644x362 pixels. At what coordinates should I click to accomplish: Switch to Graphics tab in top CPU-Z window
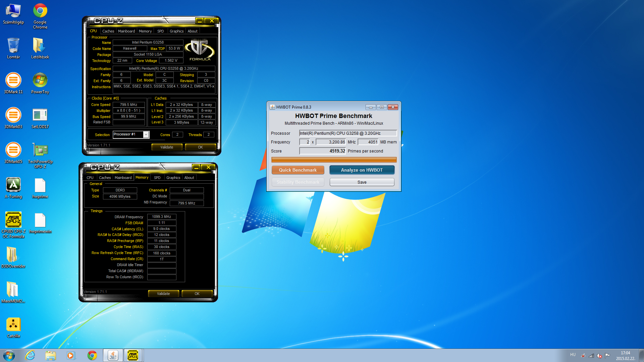[177, 31]
